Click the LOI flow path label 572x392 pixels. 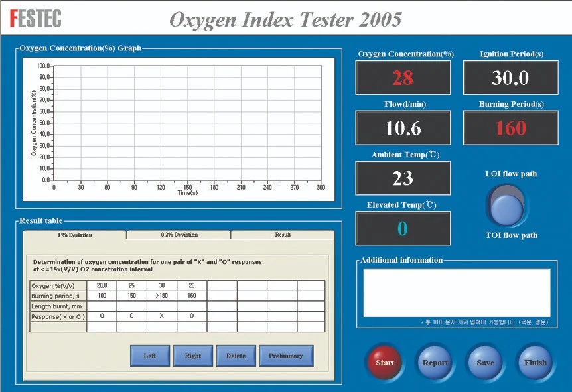[x=511, y=174]
